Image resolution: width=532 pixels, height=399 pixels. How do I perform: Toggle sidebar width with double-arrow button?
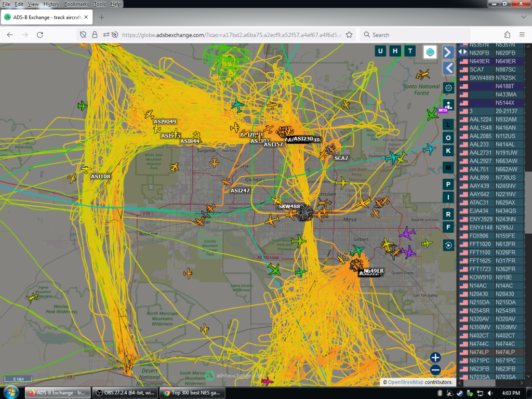[462, 52]
